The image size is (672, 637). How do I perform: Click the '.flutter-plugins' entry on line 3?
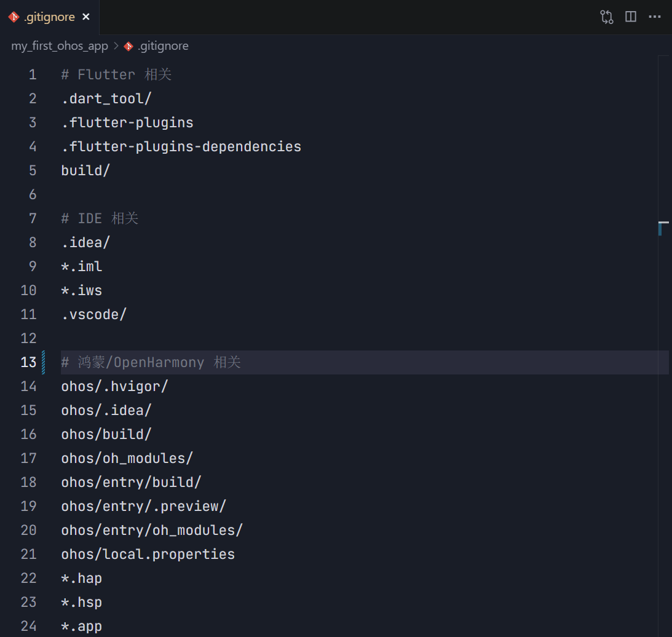127,122
